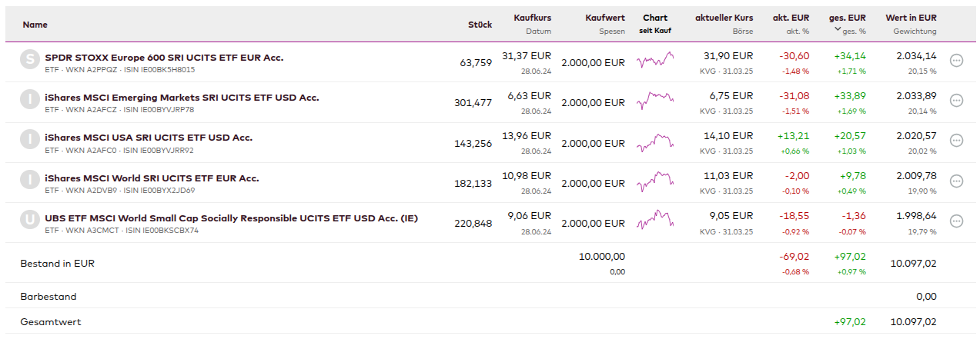Click the 'S' avatar icon of SPDR ETF
The height and width of the screenshot is (339, 980).
(29, 60)
